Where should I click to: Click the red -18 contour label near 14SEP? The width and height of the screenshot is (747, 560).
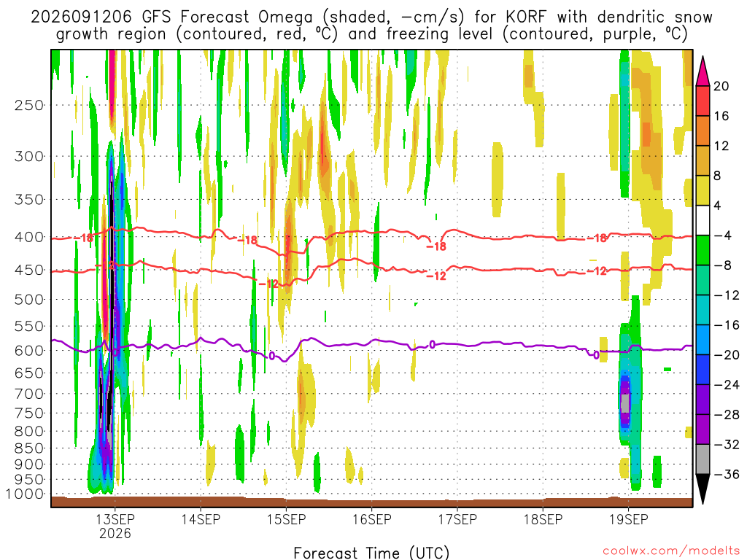247,240
